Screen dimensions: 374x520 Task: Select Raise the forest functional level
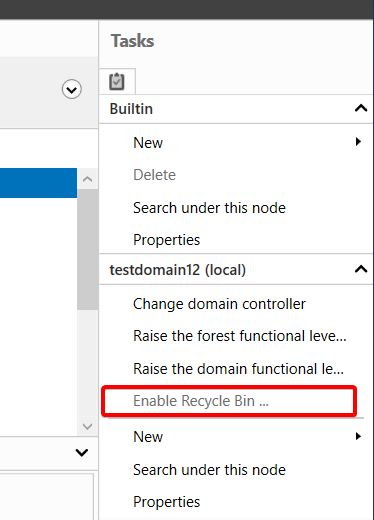tap(240, 336)
